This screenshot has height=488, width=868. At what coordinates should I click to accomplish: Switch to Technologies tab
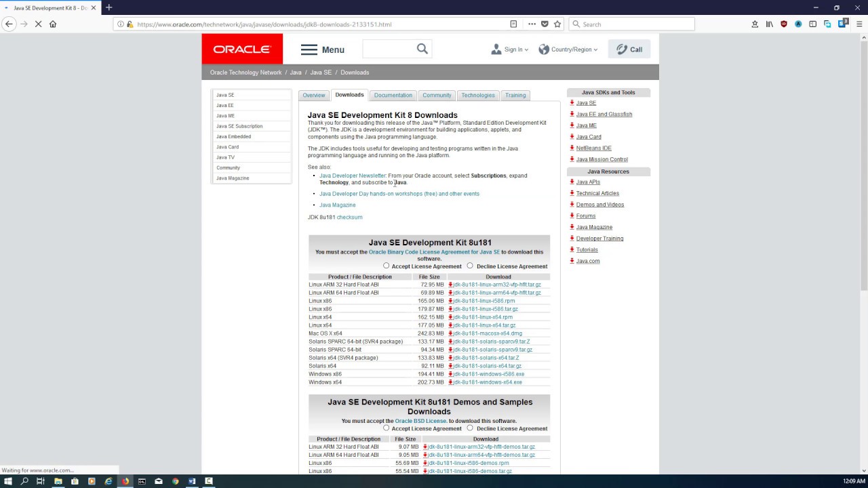click(x=478, y=95)
